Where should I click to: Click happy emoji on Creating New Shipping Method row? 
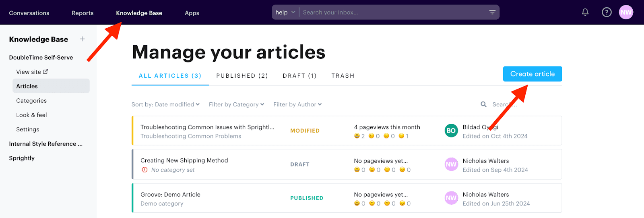pos(357,170)
